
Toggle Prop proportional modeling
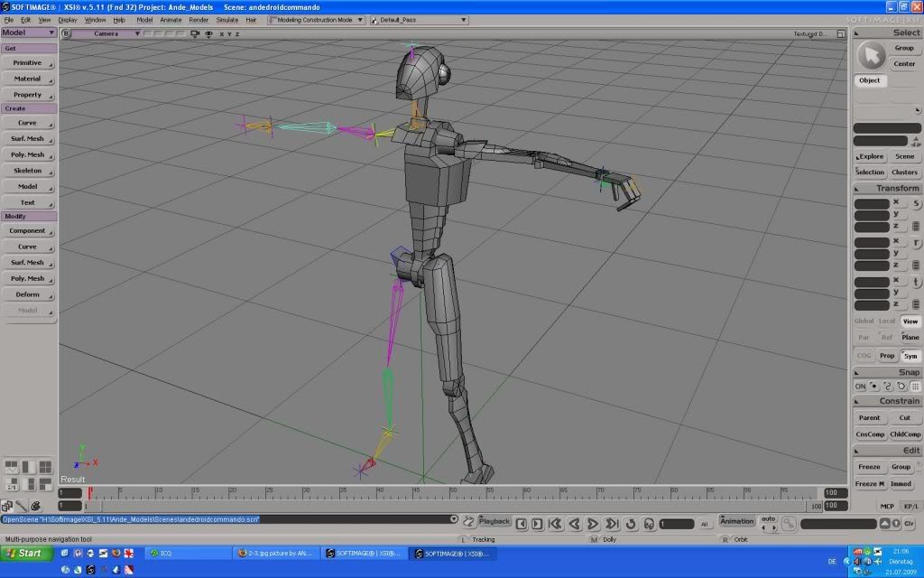pos(887,356)
